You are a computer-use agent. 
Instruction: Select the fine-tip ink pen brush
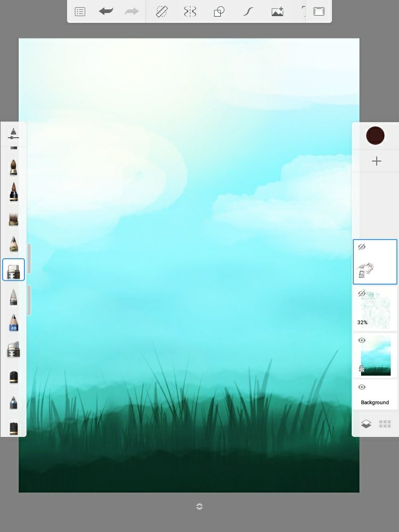(14, 403)
